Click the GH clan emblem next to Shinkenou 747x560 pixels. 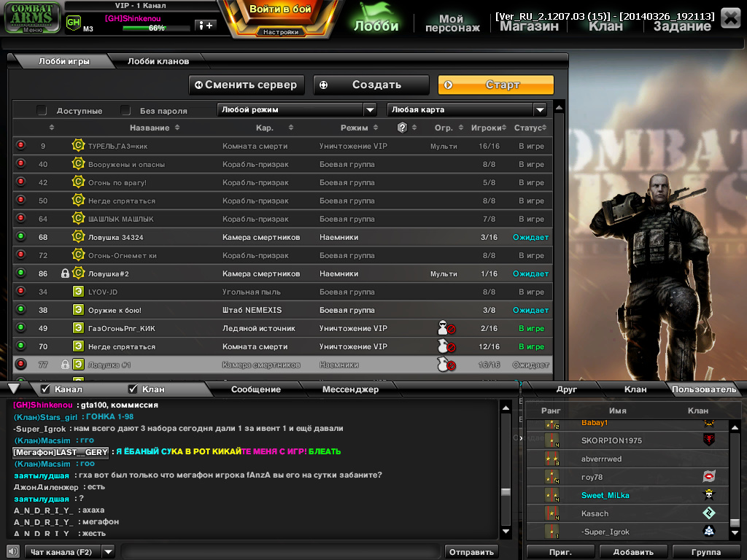click(x=74, y=23)
